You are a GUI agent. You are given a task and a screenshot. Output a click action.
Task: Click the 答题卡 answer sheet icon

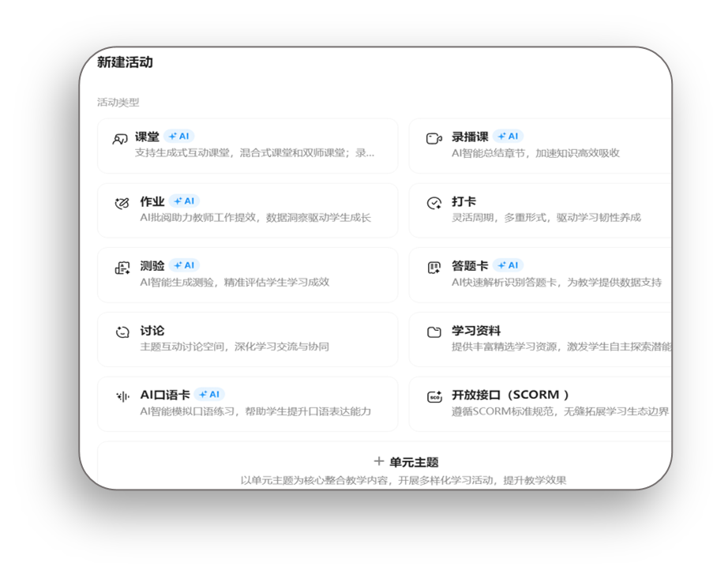tap(433, 268)
